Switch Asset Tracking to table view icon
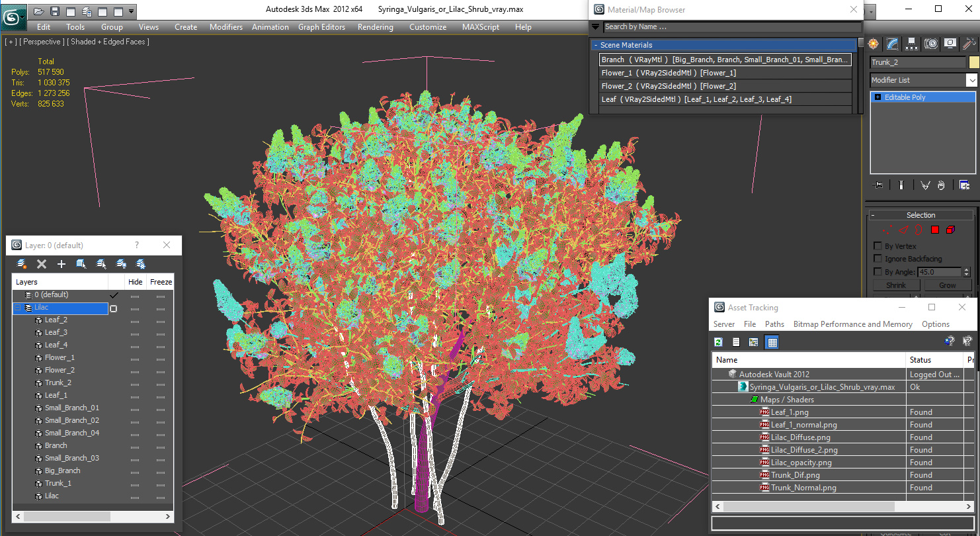 772,342
